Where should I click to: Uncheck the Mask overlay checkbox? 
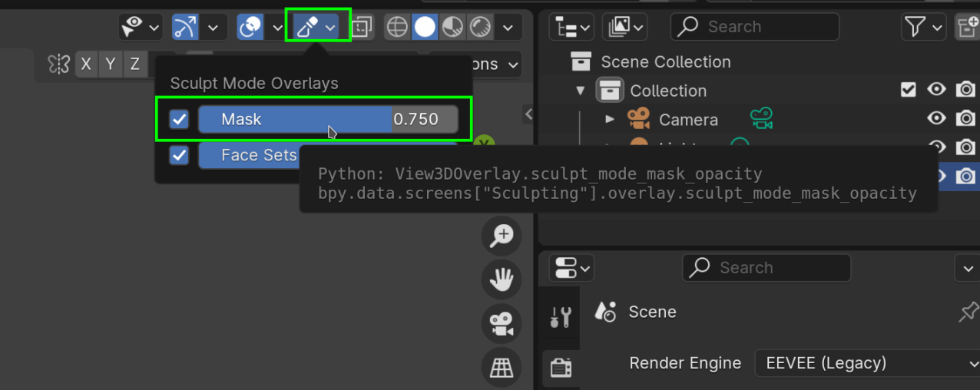(x=179, y=119)
